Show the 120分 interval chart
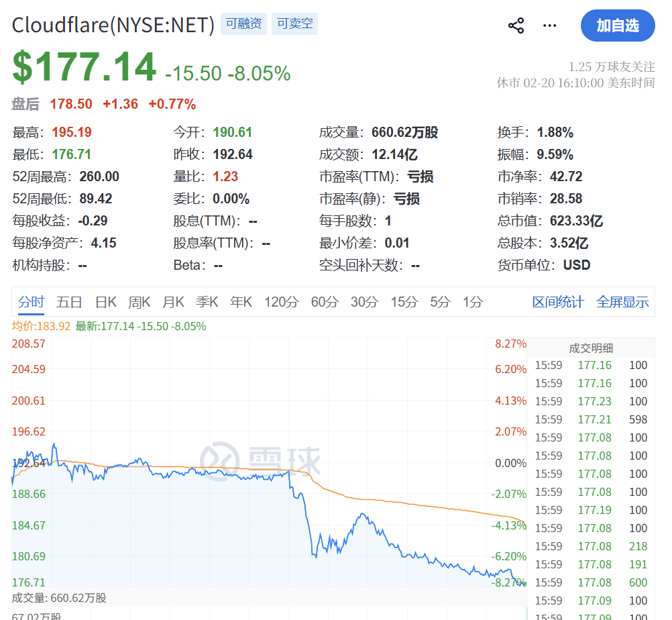Screen dimensions: 672x620 point(281,302)
